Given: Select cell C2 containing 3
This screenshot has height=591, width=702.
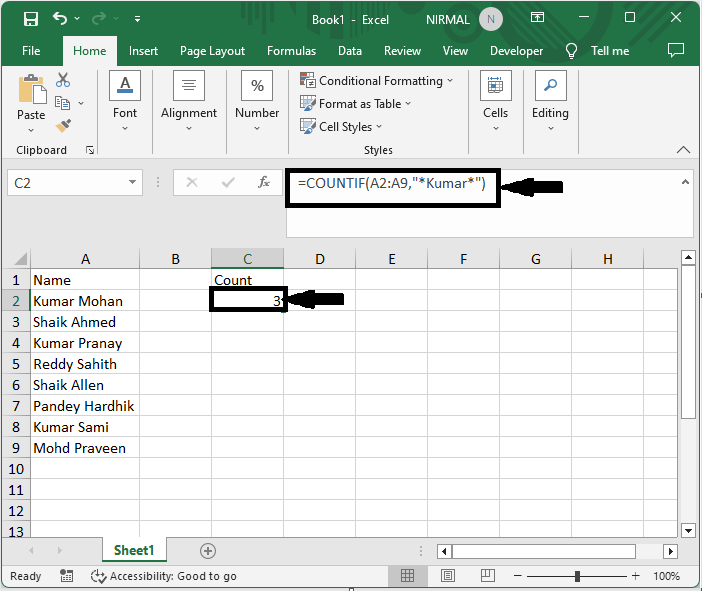Looking at the screenshot, I should point(247,301).
